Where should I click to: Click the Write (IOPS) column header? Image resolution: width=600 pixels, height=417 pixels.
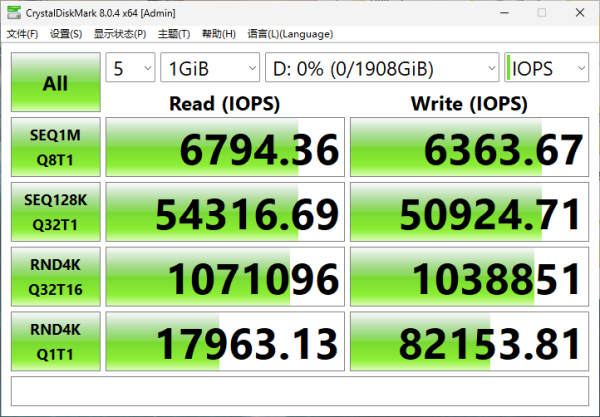coord(469,104)
